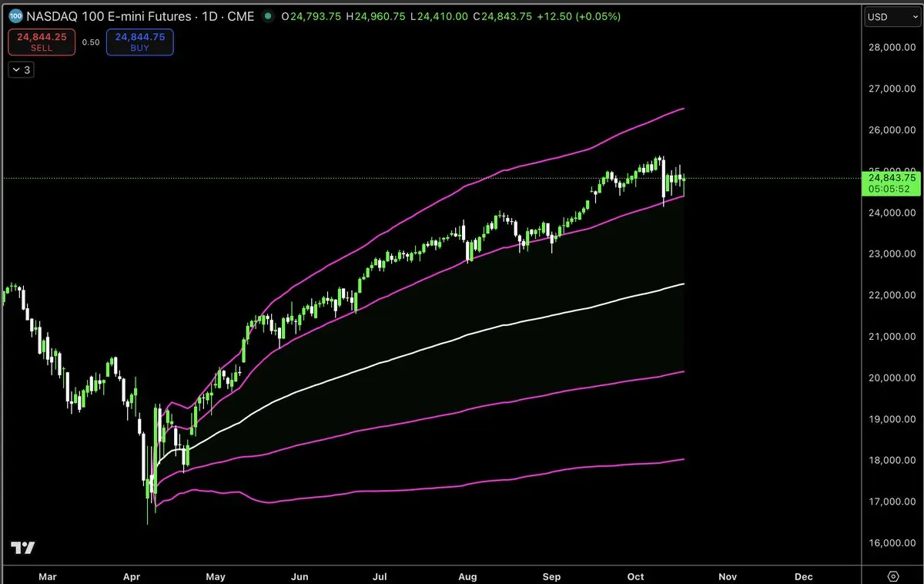The image size is (924, 584).
Task: Open chart settings gear icon at bottom right
Action: click(893, 576)
